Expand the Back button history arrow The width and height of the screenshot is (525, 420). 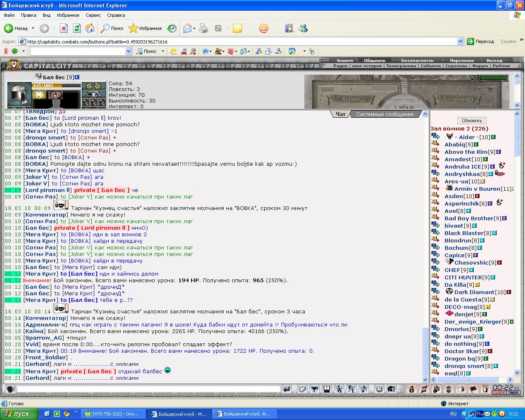tap(33, 28)
